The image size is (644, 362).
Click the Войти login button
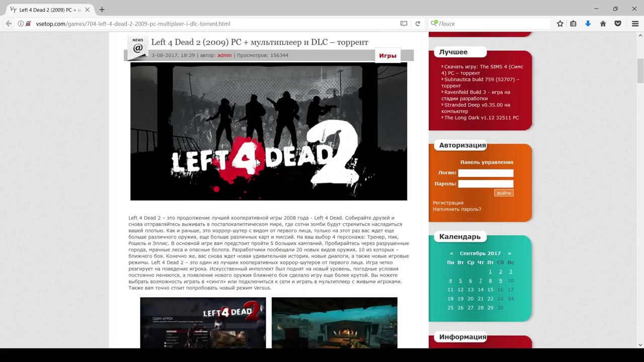(x=504, y=193)
